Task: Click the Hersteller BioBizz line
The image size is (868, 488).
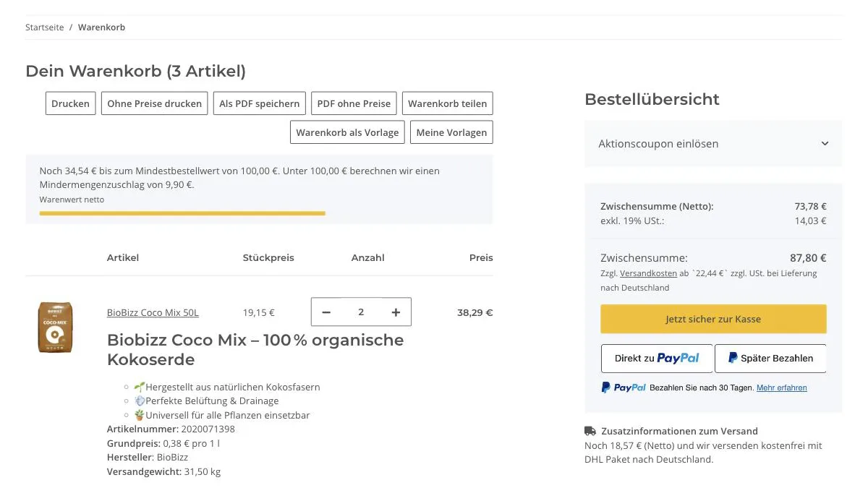Action: (148, 458)
